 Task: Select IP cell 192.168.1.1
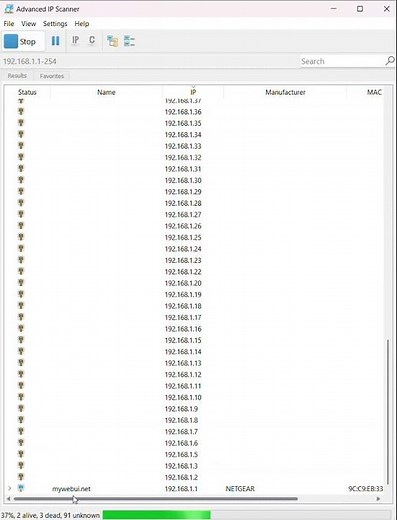click(x=181, y=489)
